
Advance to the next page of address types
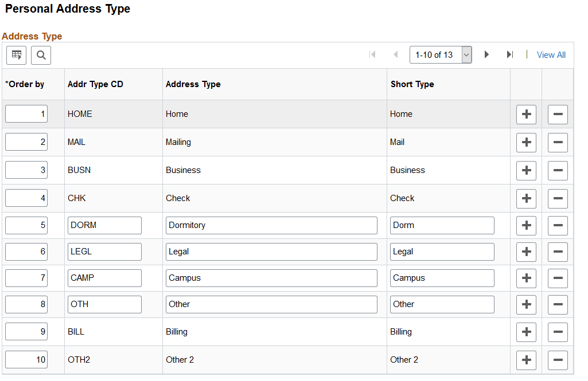click(x=486, y=54)
